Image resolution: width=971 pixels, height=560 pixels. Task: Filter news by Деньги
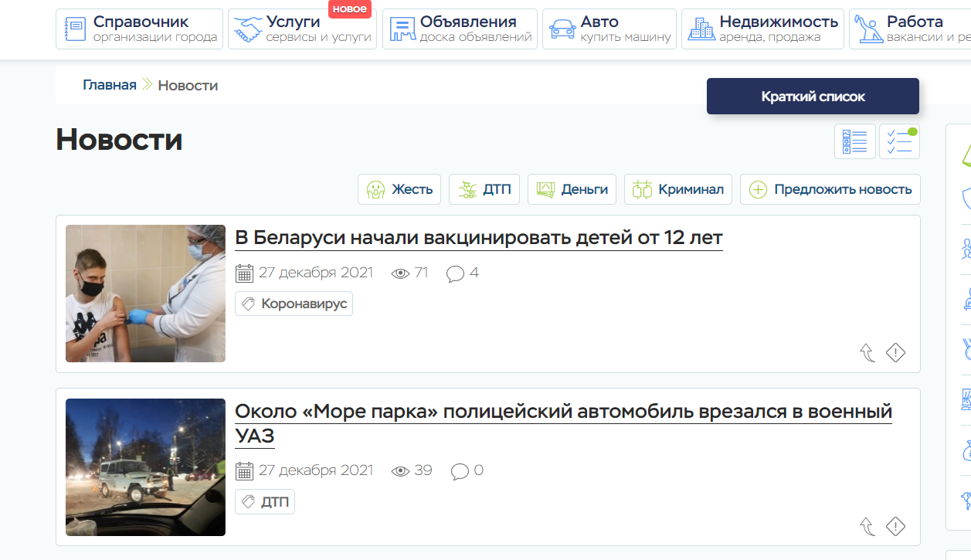coord(572,189)
